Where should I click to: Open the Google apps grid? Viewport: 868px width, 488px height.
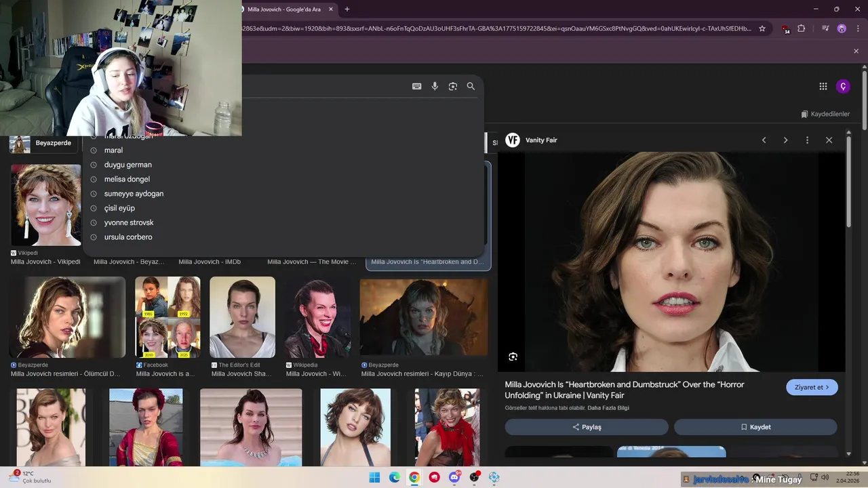[823, 86]
